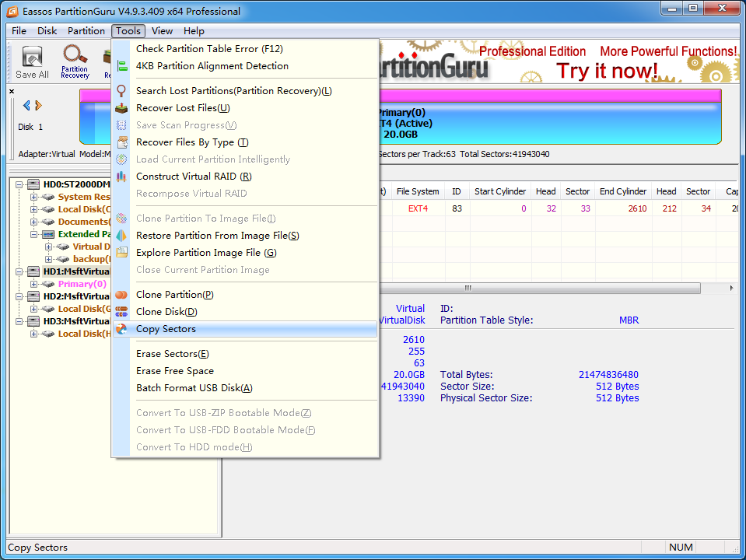This screenshot has width=746, height=560.
Task: Click the Save All toolbar icon
Action: tap(32, 62)
